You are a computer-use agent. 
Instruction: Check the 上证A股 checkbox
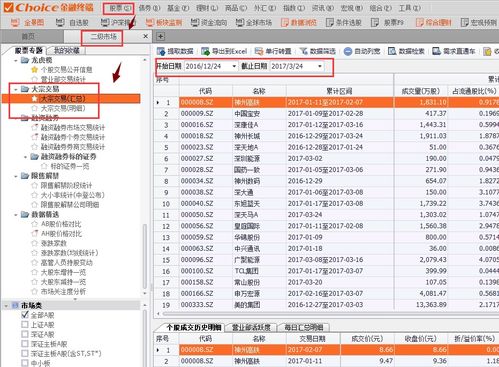25,324
